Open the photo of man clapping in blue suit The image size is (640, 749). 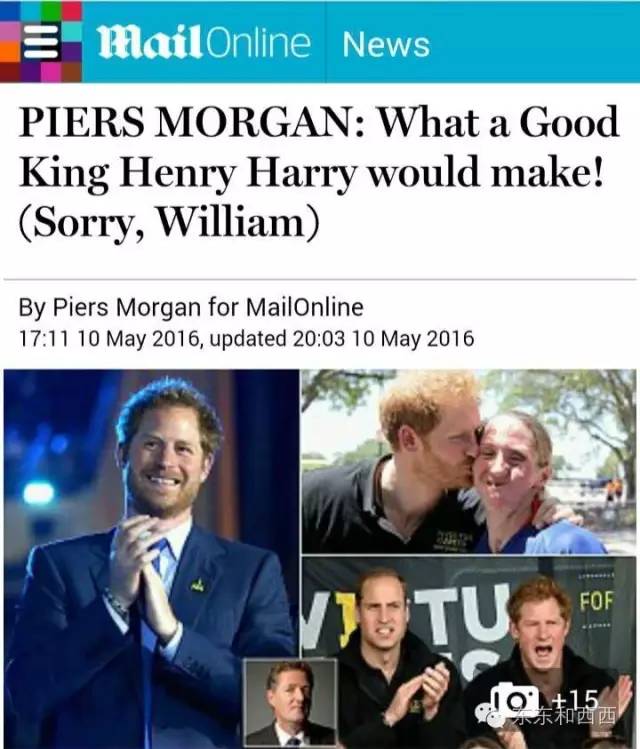pos(151,559)
